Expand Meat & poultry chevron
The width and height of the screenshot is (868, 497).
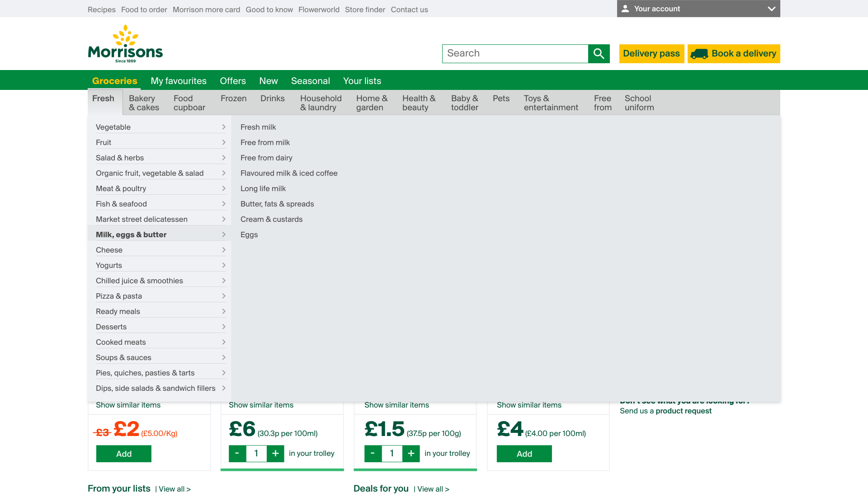tap(224, 188)
